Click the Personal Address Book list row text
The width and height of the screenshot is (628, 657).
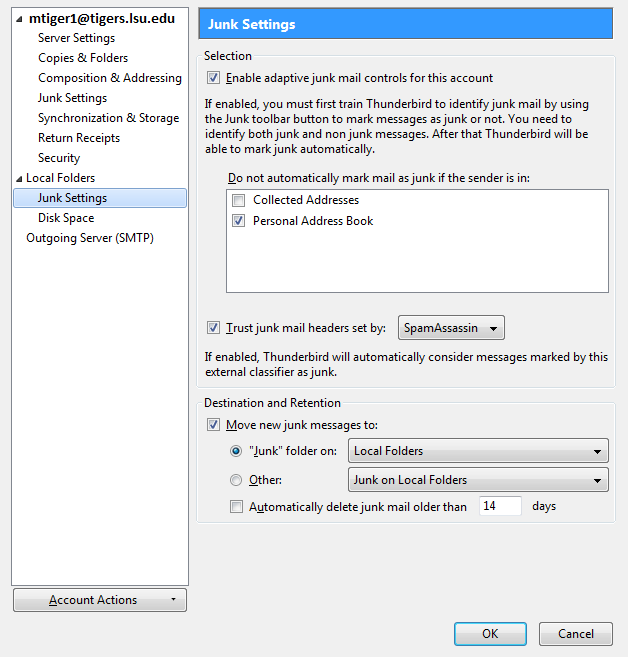coord(313,221)
